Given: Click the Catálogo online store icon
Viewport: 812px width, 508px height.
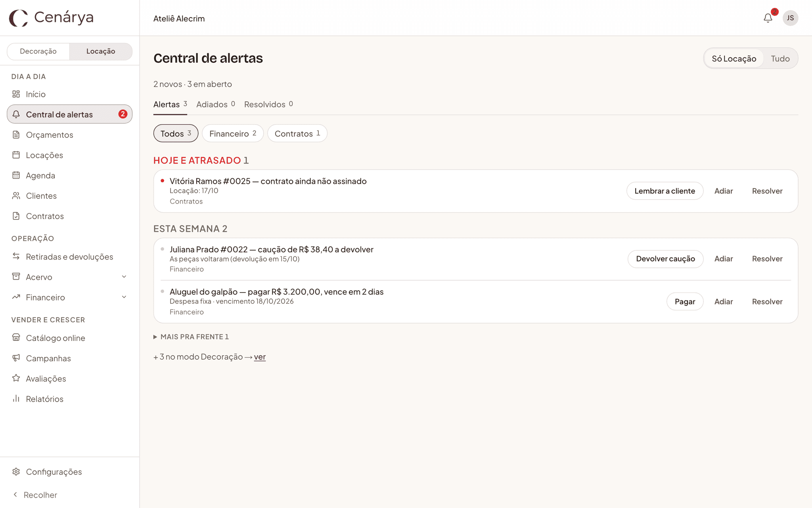Looking at the screenshot, I should coord(16,338).
